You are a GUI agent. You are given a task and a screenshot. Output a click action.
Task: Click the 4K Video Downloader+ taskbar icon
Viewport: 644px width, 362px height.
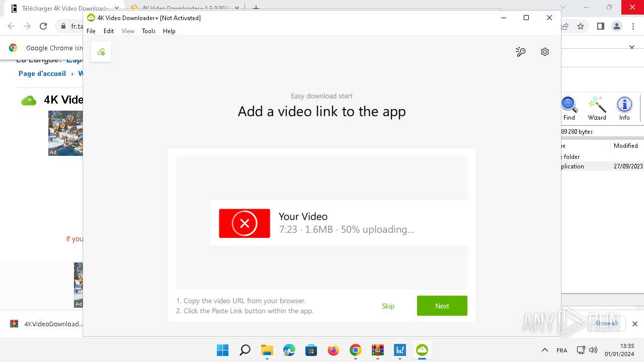point(422,350)
